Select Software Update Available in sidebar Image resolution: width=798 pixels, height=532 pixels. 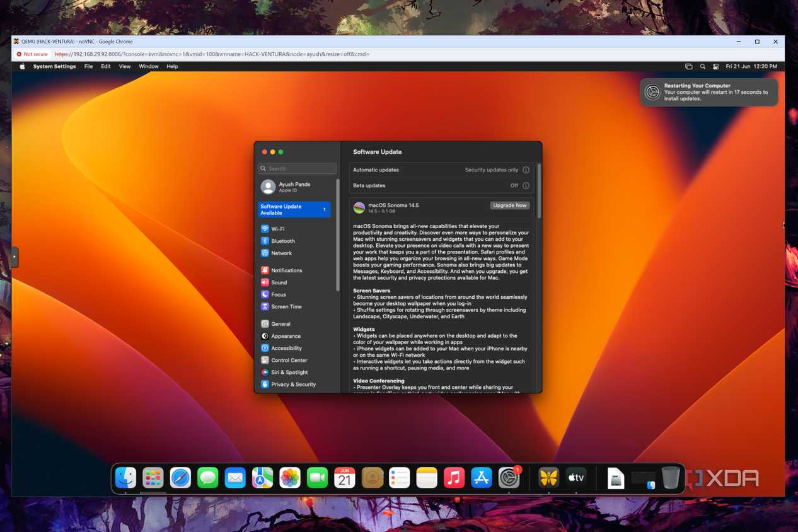(294, 209)
